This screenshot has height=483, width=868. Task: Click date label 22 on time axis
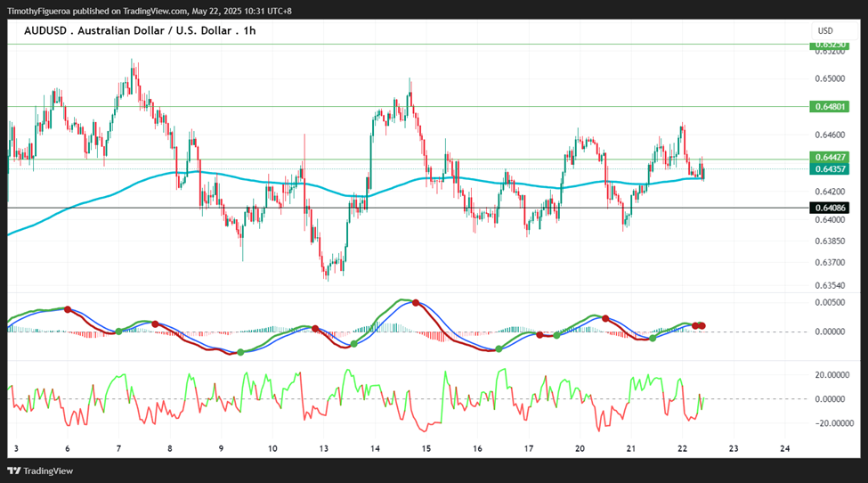click(683, 448)
